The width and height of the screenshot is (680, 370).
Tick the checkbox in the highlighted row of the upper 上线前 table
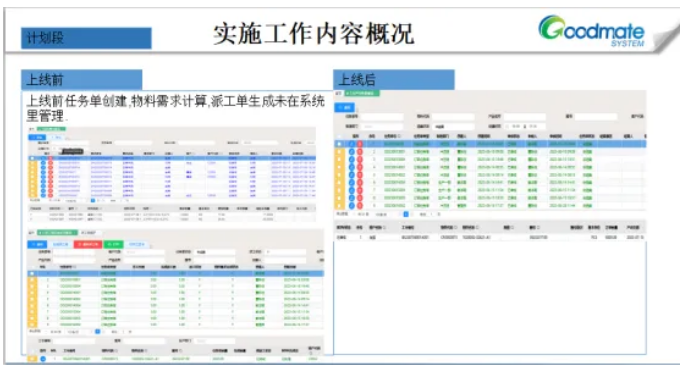(x=33, y=158)
